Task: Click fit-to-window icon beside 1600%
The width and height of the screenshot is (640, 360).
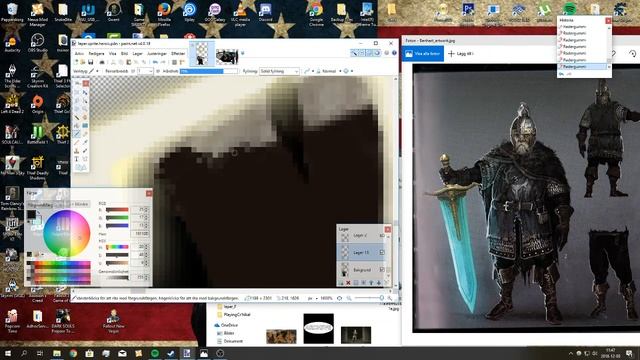Action: tap(339, 298)
